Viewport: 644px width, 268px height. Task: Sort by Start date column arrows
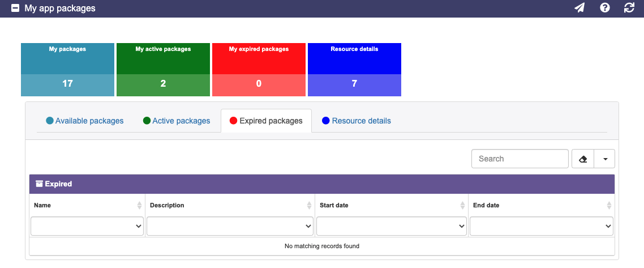(462, 206)
